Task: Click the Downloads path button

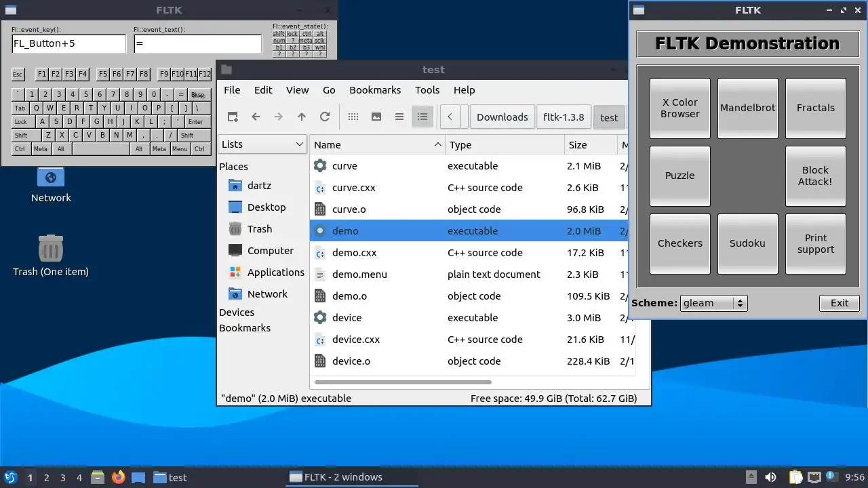Action: click(x=502, y=117)
